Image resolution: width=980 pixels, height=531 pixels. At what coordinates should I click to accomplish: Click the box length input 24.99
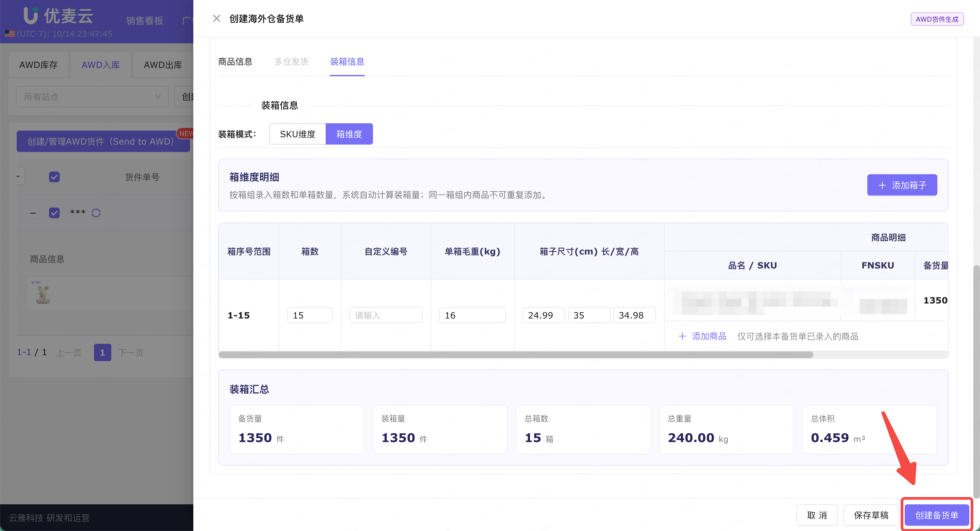[x=543, y=315]
